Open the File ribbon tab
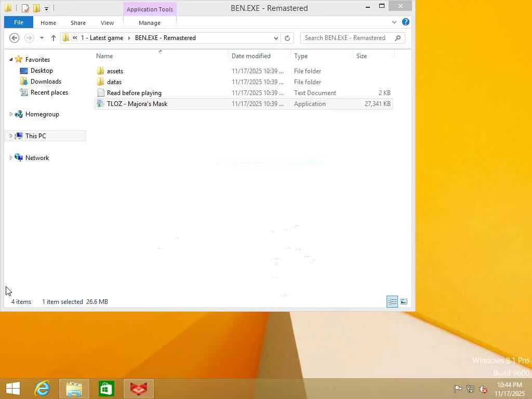 [19, 22]
